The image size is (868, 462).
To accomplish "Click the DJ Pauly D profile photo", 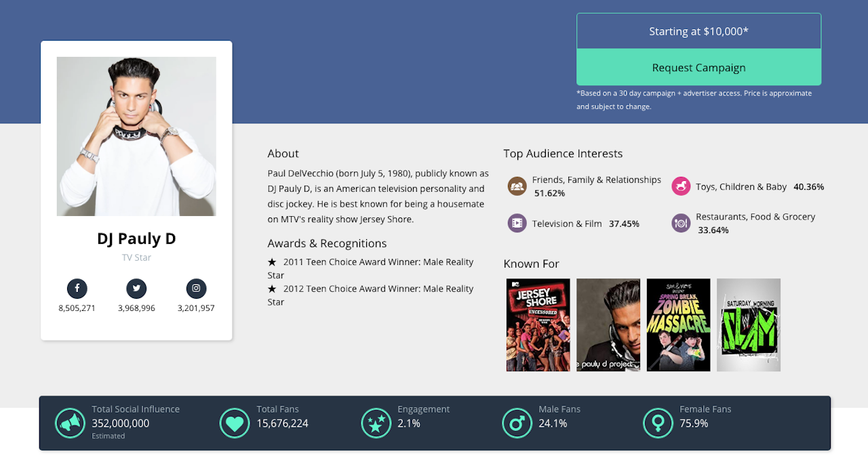I will pyautogui.click(x=136, y=136).
